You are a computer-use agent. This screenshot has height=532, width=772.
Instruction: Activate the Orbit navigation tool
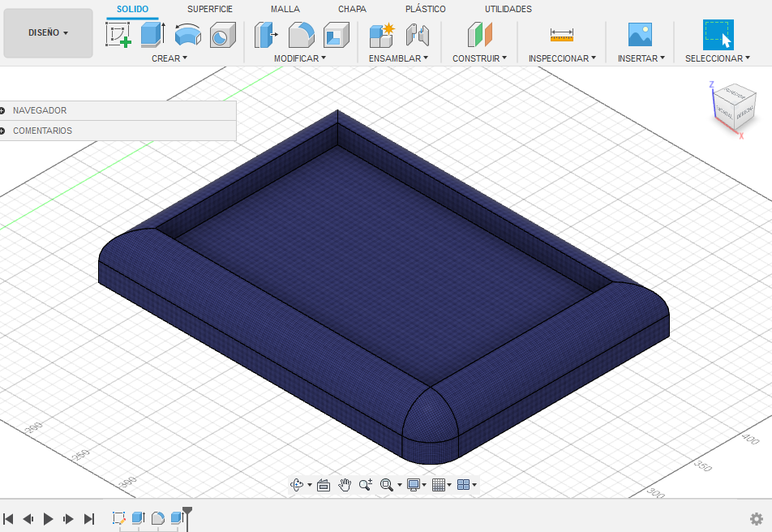point(297,484)
